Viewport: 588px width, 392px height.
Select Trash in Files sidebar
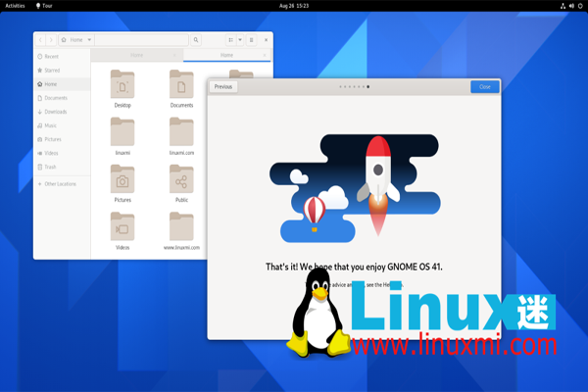tap(63, 168)
